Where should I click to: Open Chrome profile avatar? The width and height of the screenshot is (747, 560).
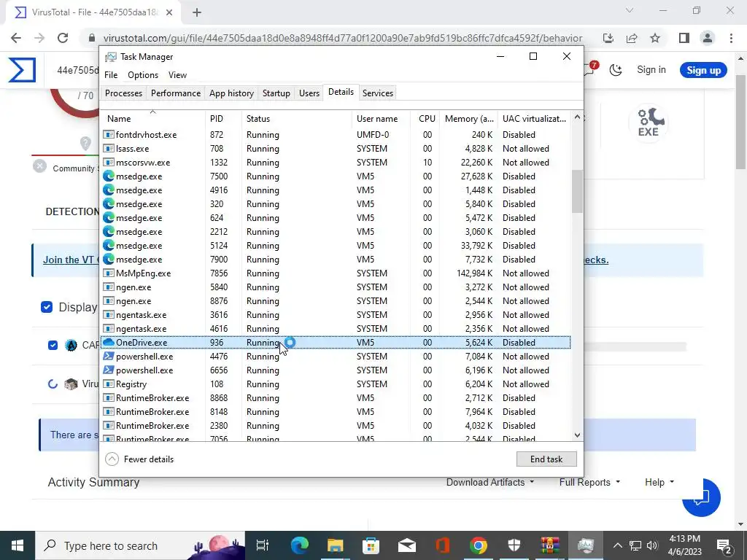tap(708, 38)
